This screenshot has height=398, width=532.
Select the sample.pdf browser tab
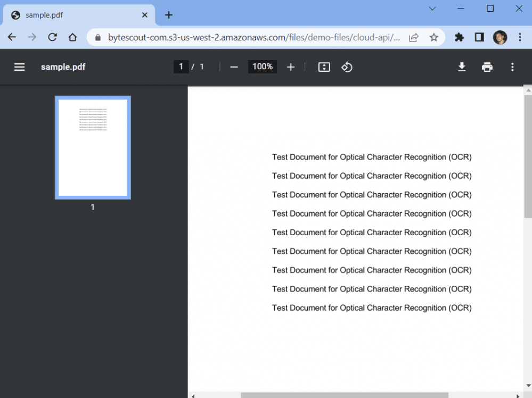point(75,15)
